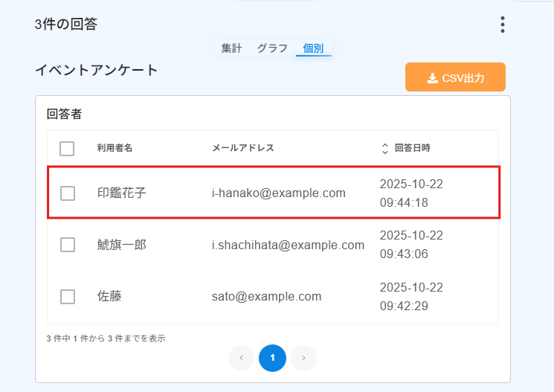The height and width of the screenshot is (392, 554).
Task: Toggle the select-all checkbox in header
Action: click(67, 149)
